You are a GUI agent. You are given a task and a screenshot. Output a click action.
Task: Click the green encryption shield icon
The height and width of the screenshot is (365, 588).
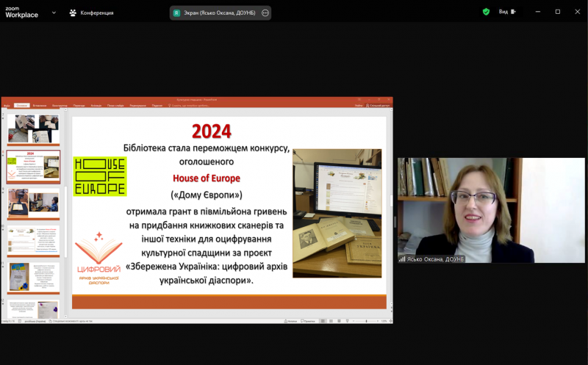[486, 12]
